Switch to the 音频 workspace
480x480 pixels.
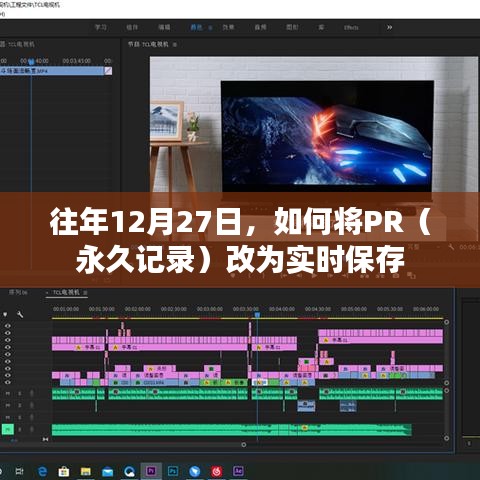click(260, 27)
